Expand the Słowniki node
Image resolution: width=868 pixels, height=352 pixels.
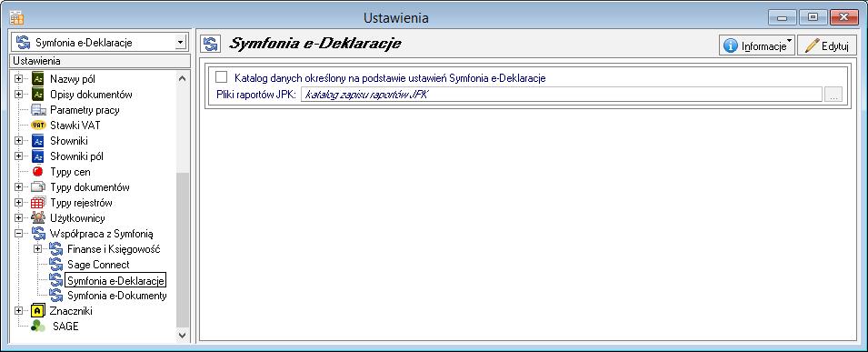(x=19, y=141)
